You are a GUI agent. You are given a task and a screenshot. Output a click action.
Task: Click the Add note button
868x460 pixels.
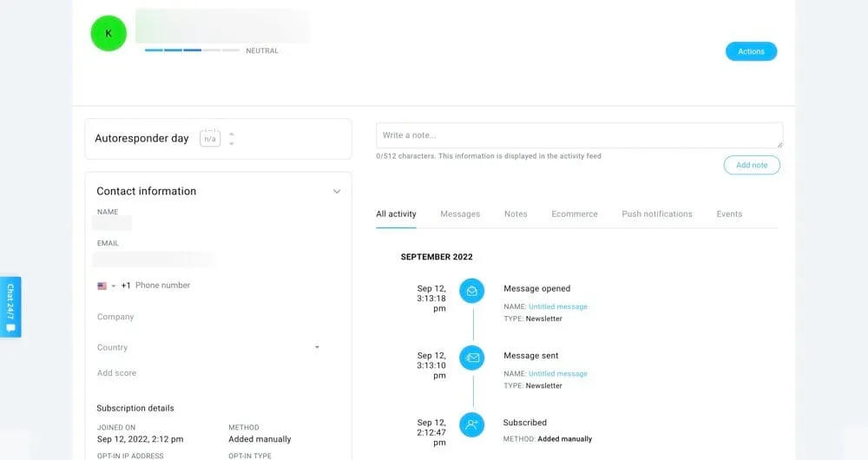pyautogui.click(x=752, y=165)
